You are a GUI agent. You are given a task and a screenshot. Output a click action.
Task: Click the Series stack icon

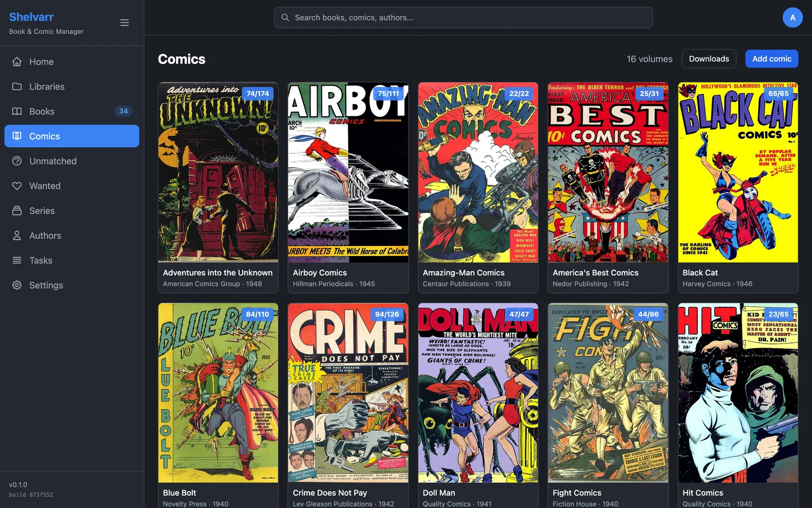(17, 210)
